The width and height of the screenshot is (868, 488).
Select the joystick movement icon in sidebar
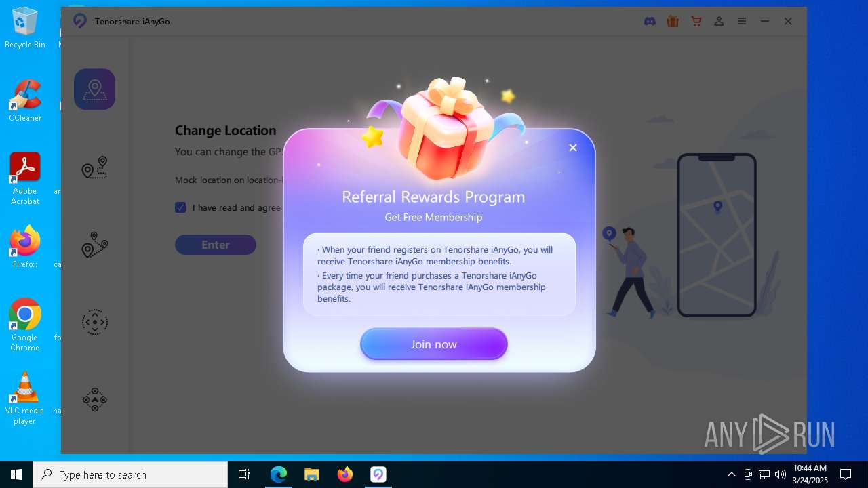pos(94,322)
